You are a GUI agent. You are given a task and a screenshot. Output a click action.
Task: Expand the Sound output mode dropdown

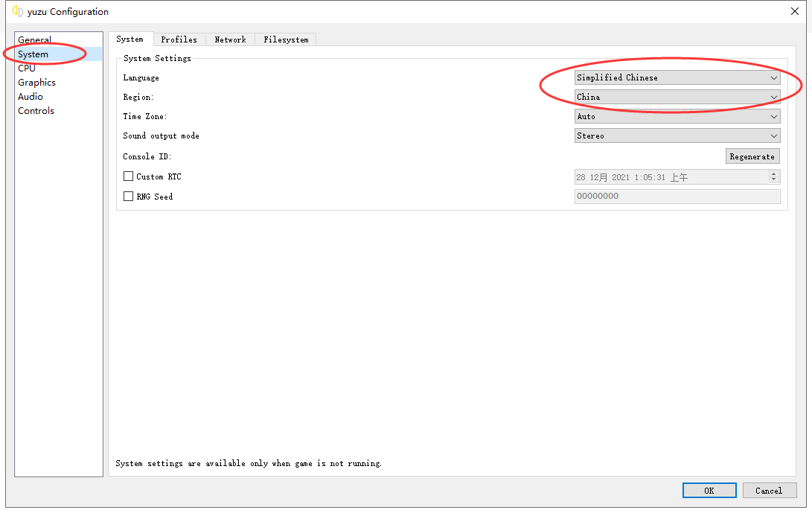click(677, 136)
